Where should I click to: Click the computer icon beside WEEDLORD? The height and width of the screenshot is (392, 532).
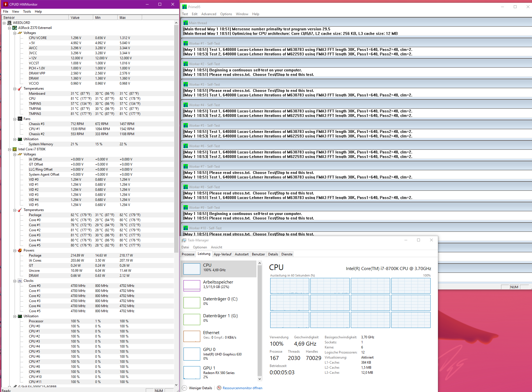pyautogui.click(x=10, y=23)
